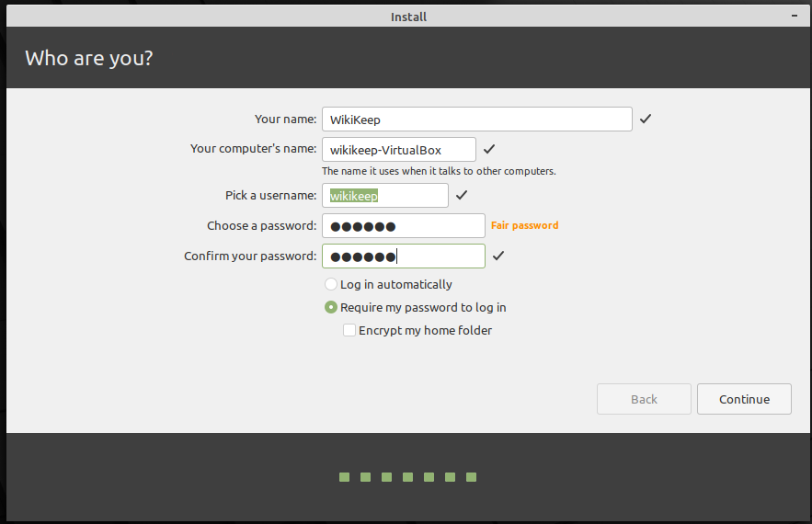Click the first green progress square
This screenshot has height=524, width=812.
[344, 477]
